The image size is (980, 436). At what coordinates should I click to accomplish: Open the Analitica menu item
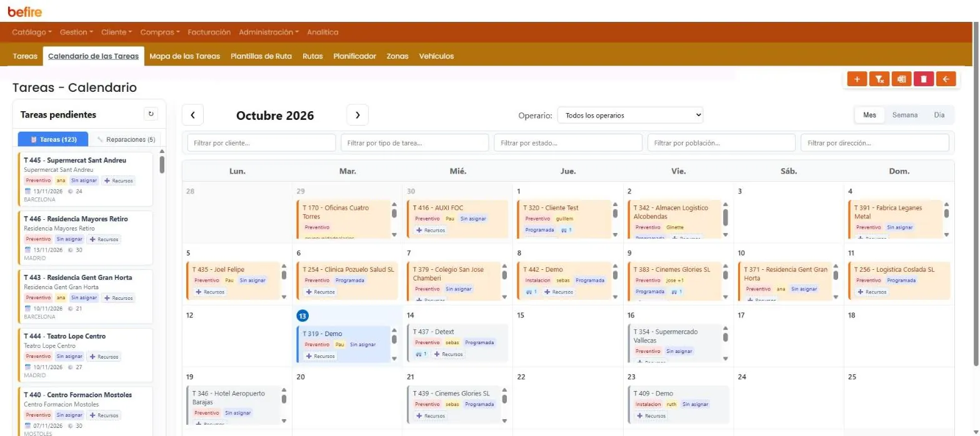click(x=322, y=32)
